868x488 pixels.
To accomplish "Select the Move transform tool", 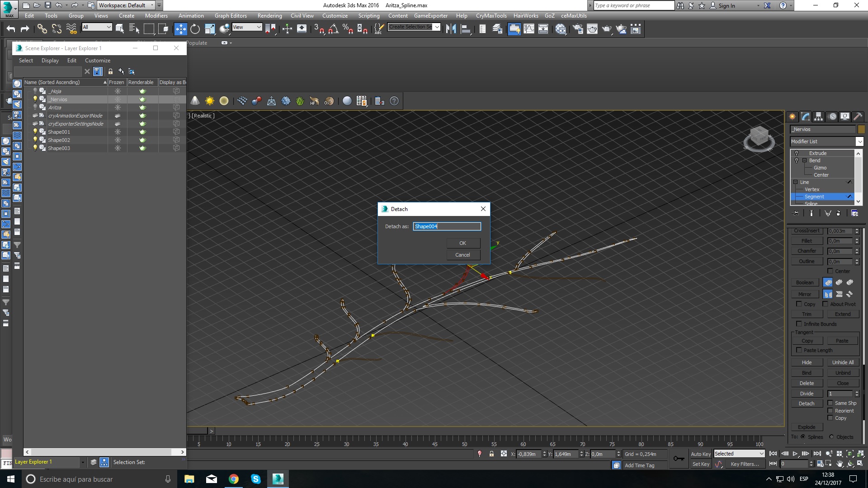I will pyautogui.click(x=180, y=29).
